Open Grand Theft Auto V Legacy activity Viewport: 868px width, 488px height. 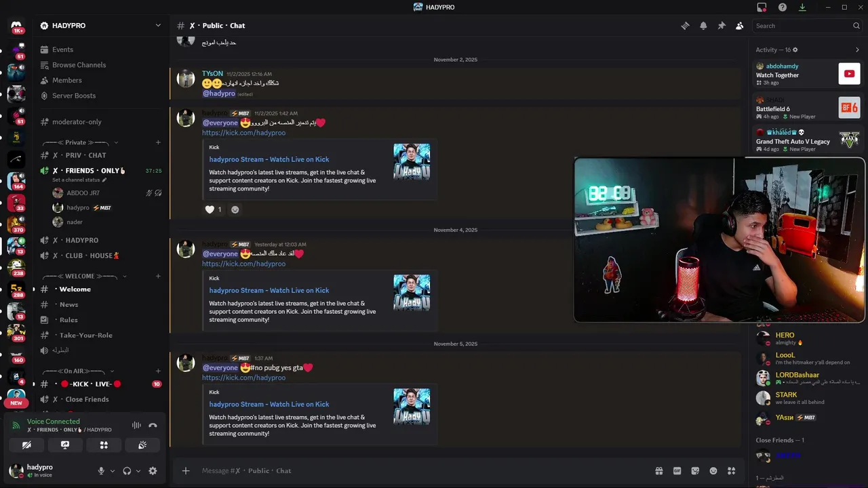click(x=808, y=140)
